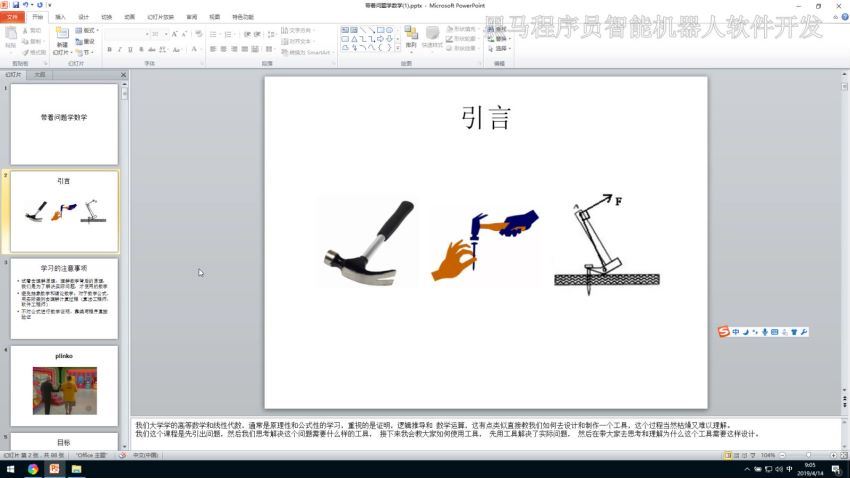This screenshot has height=478, width=850.
Task: Click the hammer picture on the slide
Action: [370, 242]
